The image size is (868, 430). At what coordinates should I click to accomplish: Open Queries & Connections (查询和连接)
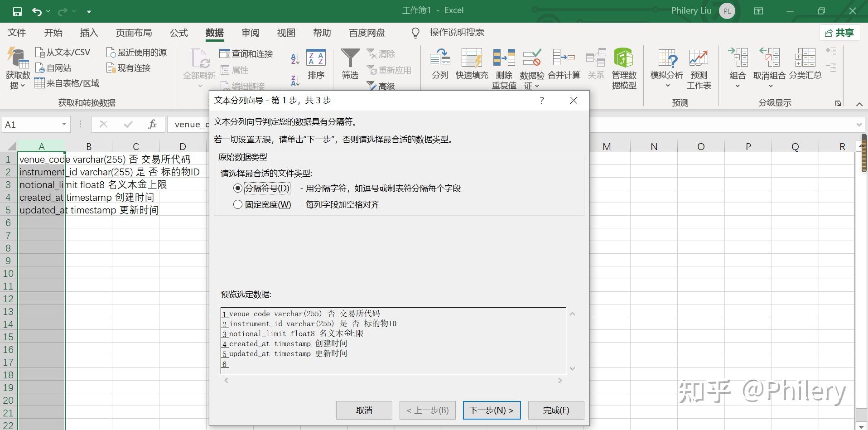click(x=246, y=54)
